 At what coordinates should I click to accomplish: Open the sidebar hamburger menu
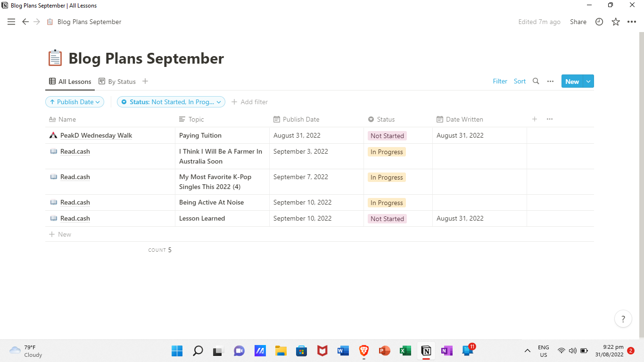tap(11, 22)
